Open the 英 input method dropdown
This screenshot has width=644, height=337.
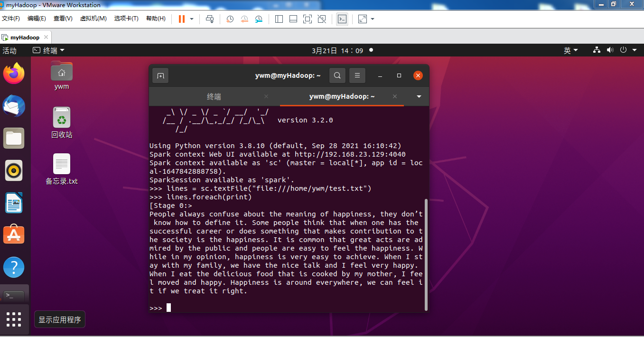coord(571,50)
